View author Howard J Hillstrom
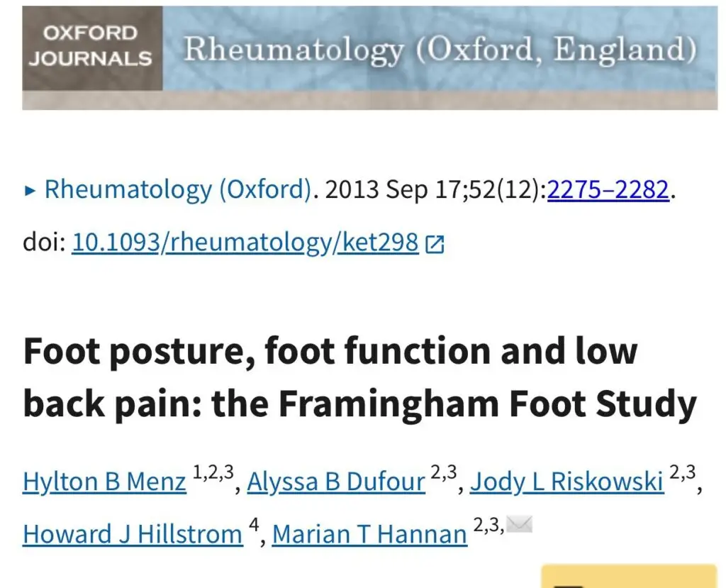This screenshot has width=726, height=588. pyautogui.click(x=133, y=534)
